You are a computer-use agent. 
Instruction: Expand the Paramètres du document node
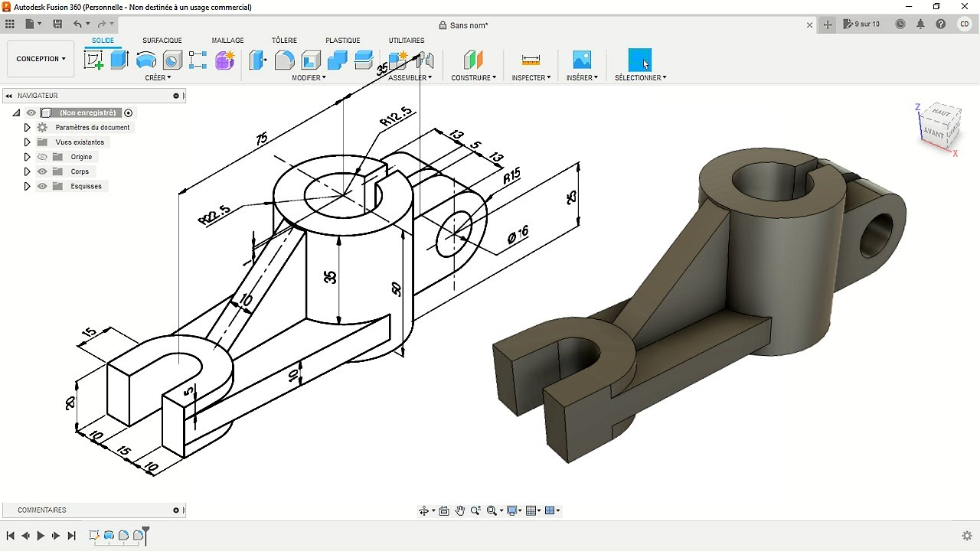coord(27,128)
